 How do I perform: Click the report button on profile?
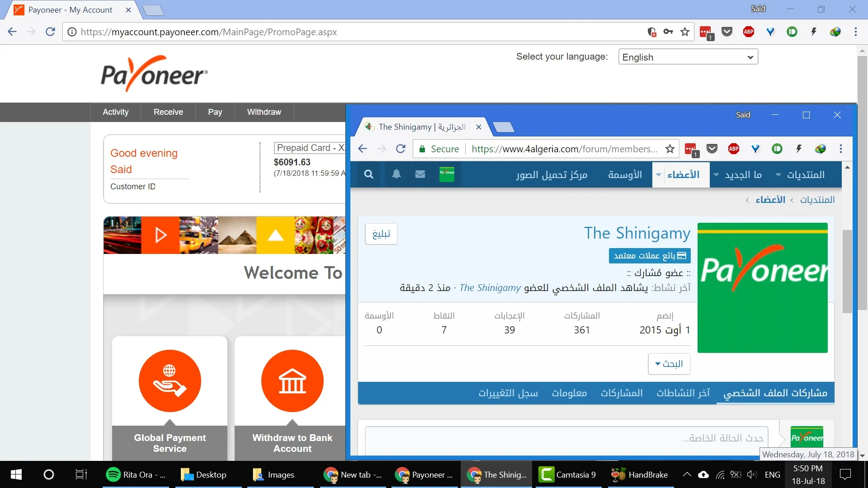click(x=381, y=234)
